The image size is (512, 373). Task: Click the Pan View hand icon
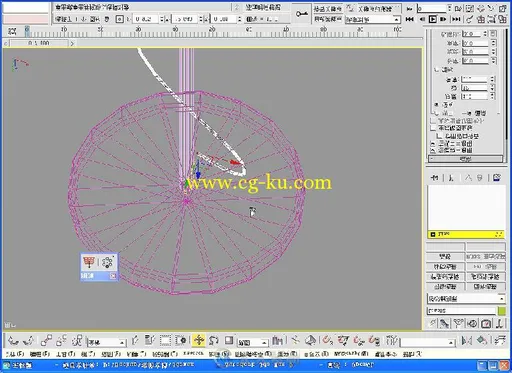[x=480, y=9]
